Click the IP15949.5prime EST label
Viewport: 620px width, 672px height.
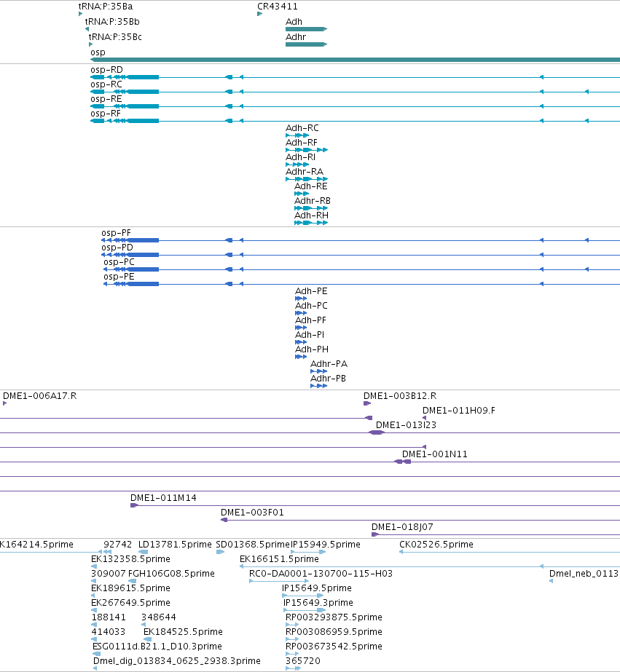tap(326, 545)
